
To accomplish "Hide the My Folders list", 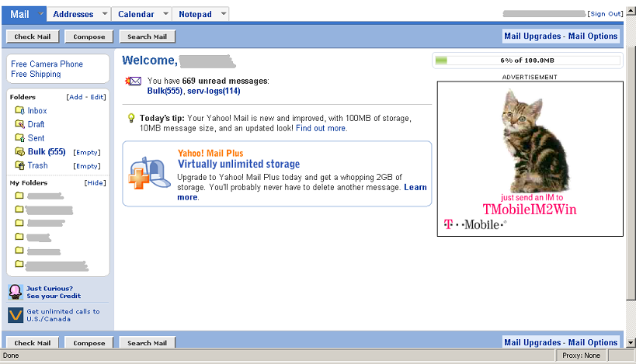I will coord(96,183).
